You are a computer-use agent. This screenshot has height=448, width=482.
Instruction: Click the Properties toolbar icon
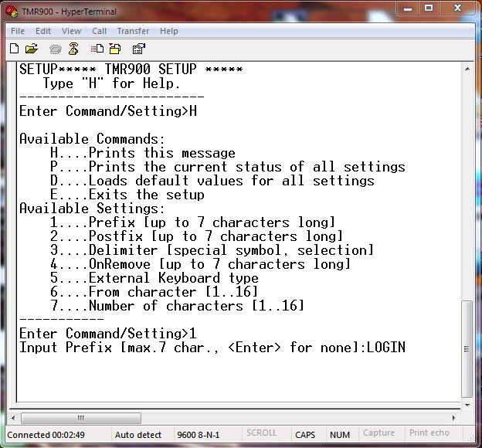(138, 49)
